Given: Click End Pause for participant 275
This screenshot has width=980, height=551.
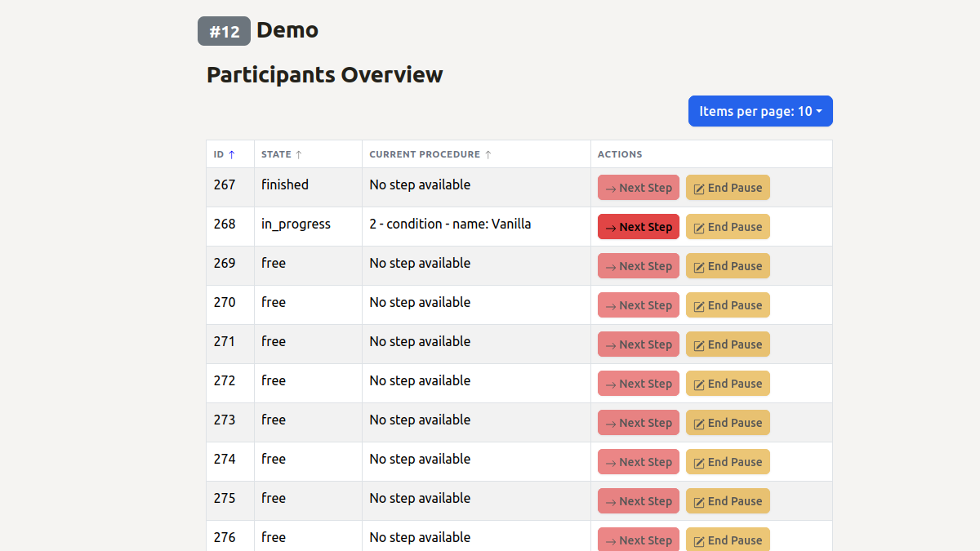Looking at the screenshot, I should [x=728, y=501].
